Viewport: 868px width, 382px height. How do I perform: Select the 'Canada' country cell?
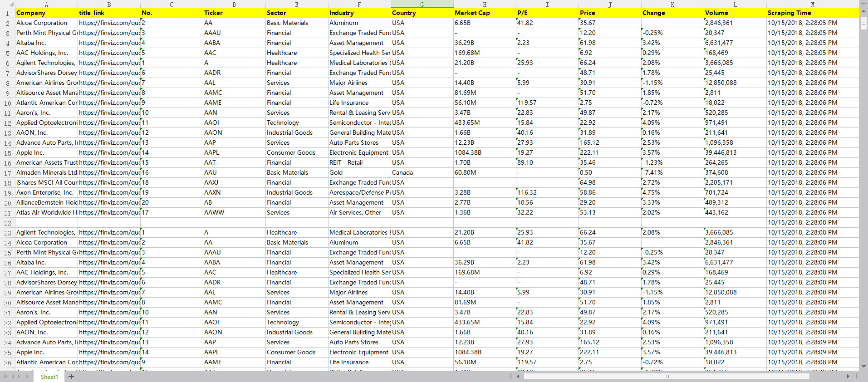(422, 173)
